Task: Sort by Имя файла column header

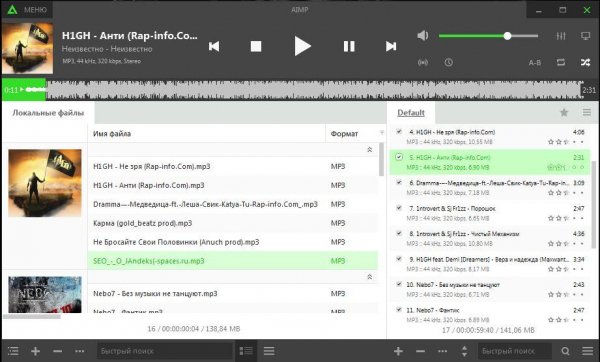Action: tap(207, 134)
